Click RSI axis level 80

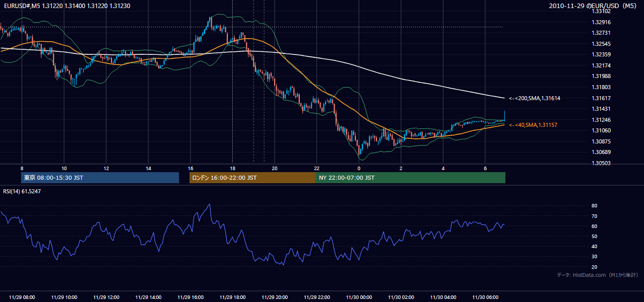[594, 206]
